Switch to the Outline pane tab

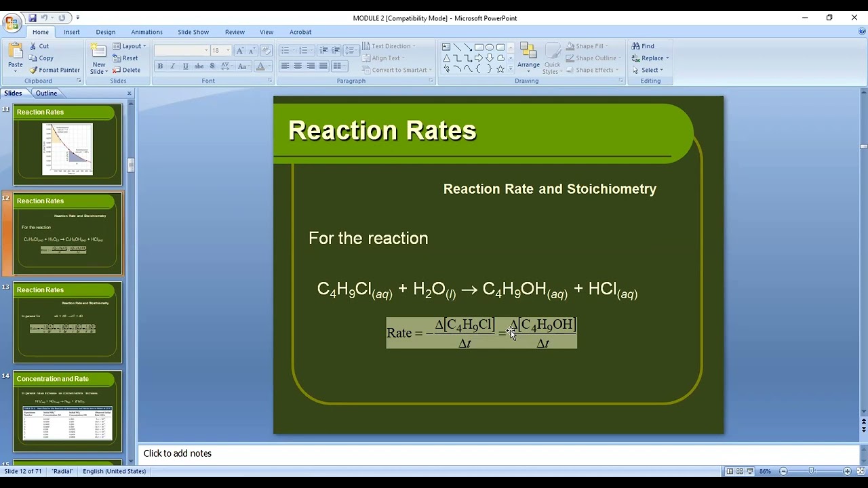(x=47, y=94)
